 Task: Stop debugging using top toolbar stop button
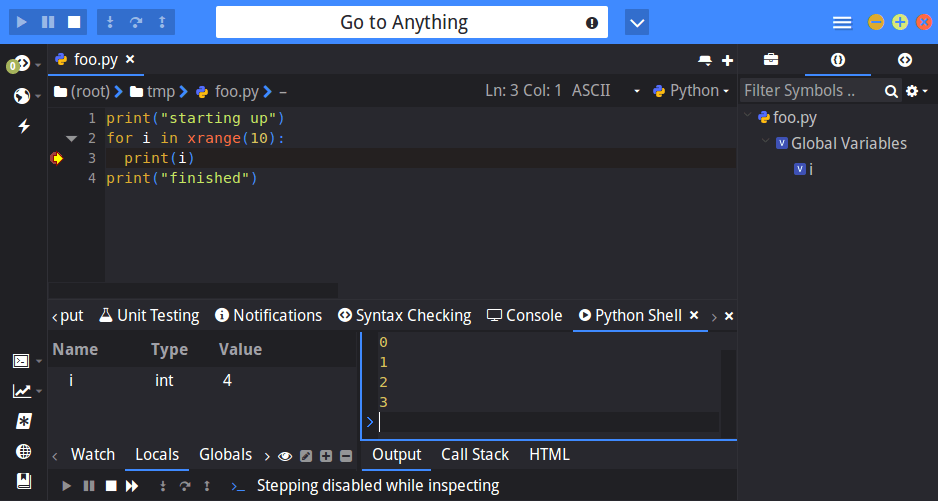[x=74, y=22]
